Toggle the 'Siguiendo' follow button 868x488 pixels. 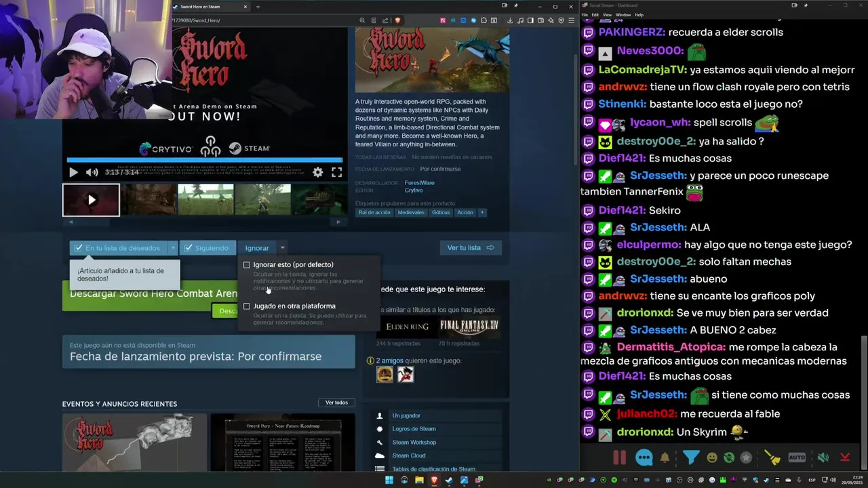pos(208,248)
